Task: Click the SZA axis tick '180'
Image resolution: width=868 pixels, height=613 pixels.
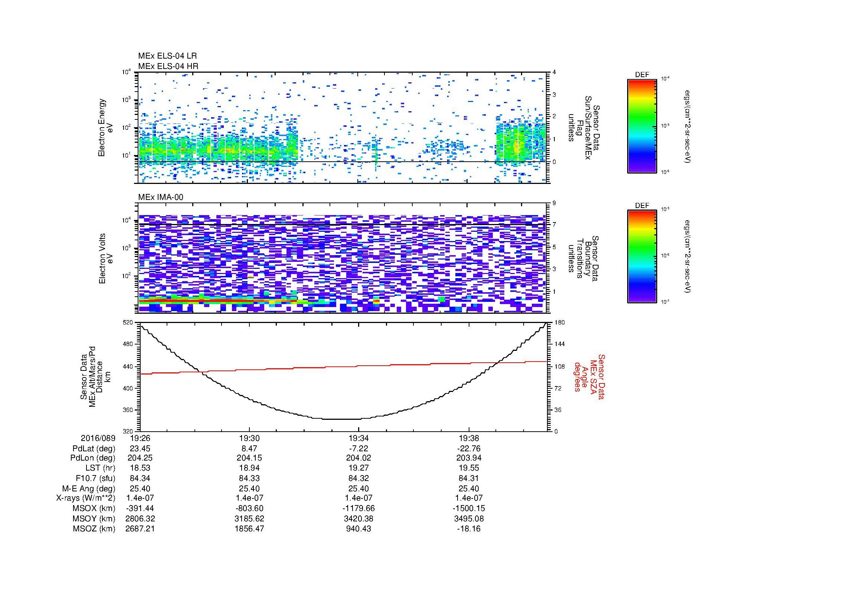Action: (559, 323)
